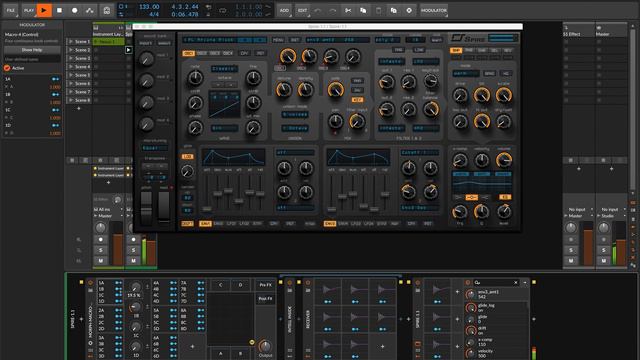
Task: Click Spire mod wheel slider
Action: [164, 207]
